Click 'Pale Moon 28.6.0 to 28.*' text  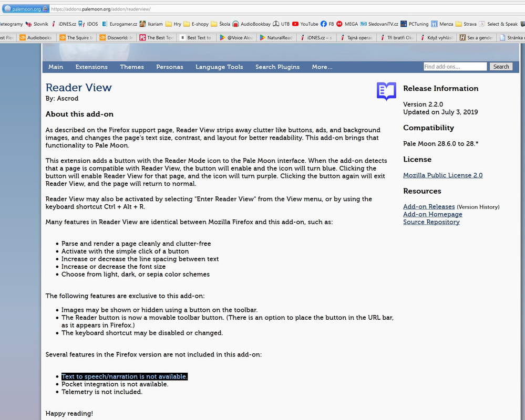click(440, 144)
